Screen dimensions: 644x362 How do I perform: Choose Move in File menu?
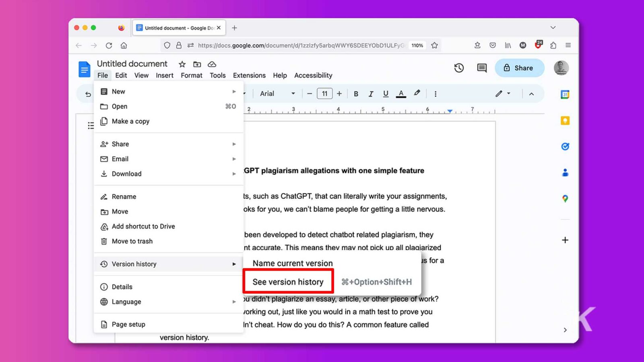coord(169,212)
